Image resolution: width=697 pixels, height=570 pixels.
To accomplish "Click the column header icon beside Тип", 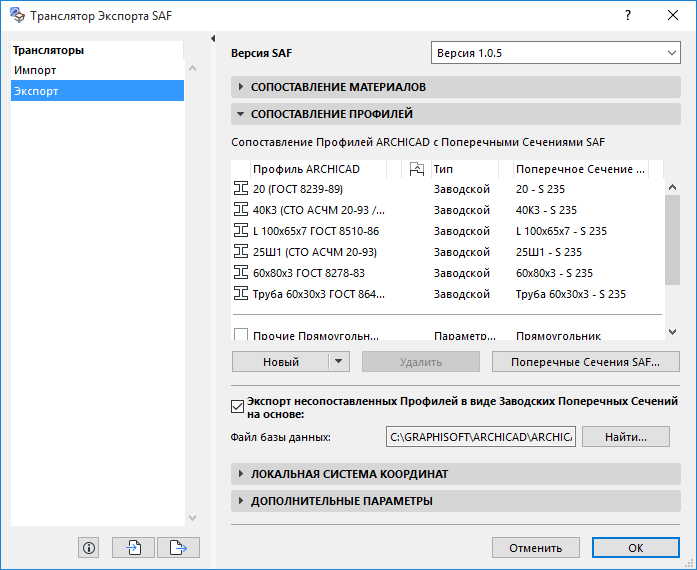I will point(417,169).
